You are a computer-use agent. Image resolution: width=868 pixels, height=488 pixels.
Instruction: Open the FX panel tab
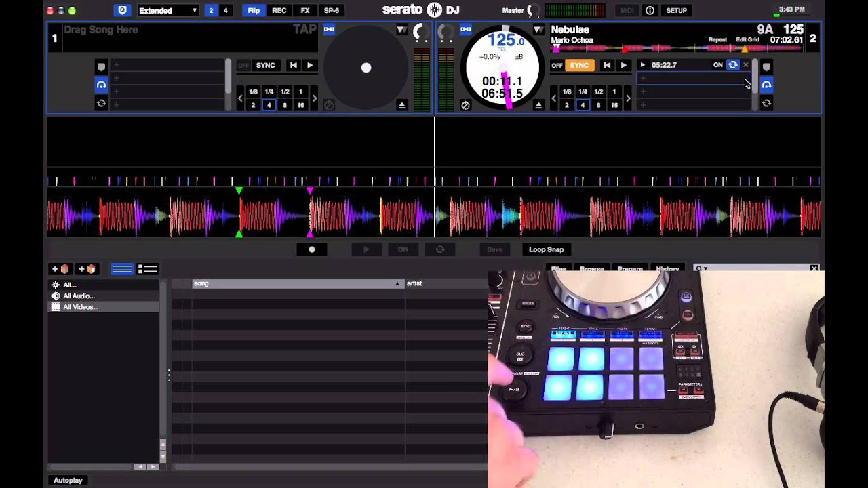tap(305, 10)
